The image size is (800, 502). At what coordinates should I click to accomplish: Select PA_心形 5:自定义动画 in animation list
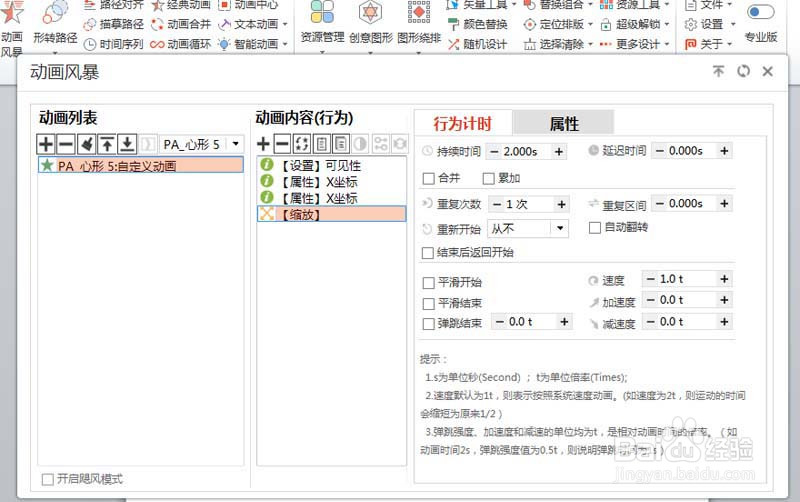[141, 165]
